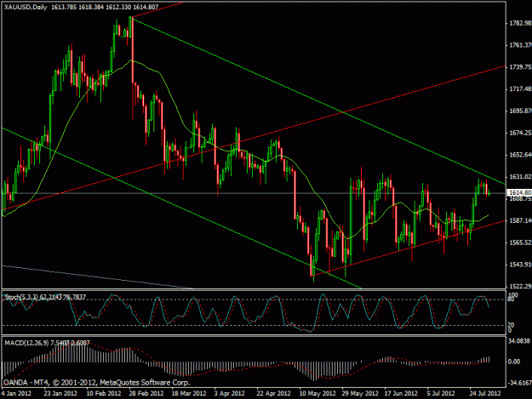Click the 22 Apr 2012 date label

(x=273, y=394)
